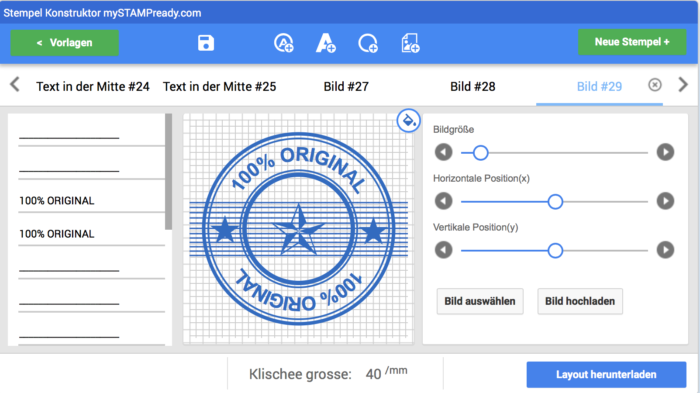Decrease Horizontale Position(x) with left arrow
The width and height of the screenshot is (700, 393).
443,201
